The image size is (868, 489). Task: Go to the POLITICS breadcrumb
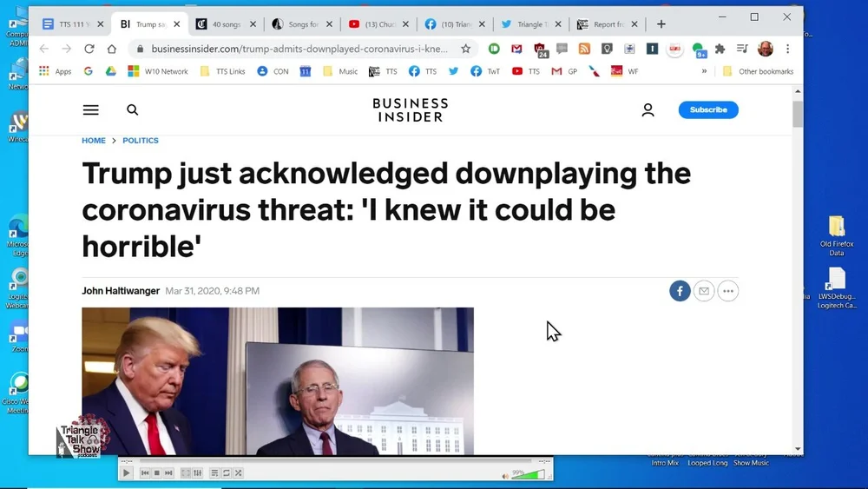[x=140, y=140]
